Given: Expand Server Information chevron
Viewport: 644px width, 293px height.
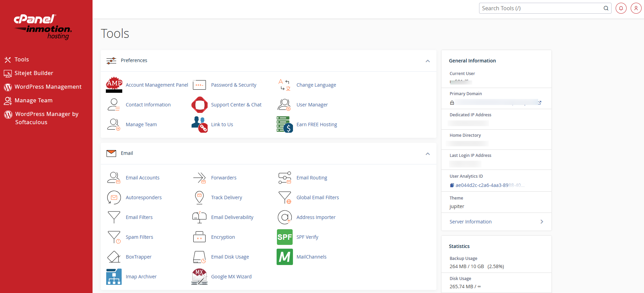Looking at the screenshot, I should pyautogui.click(x=542, y=222).
